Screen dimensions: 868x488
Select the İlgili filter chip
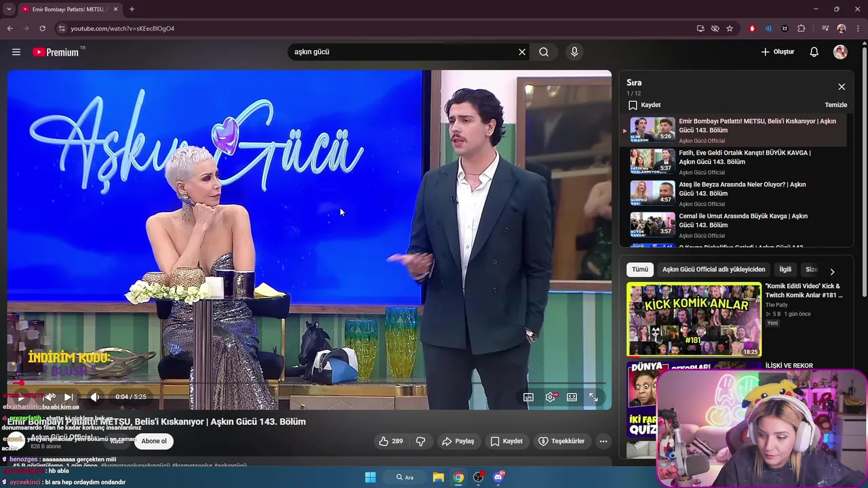click(785, 270)
